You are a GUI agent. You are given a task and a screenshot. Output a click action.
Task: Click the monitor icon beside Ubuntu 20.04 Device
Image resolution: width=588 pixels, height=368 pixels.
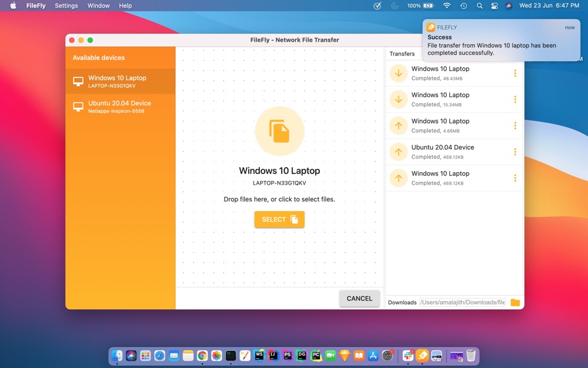click(78, 107)
